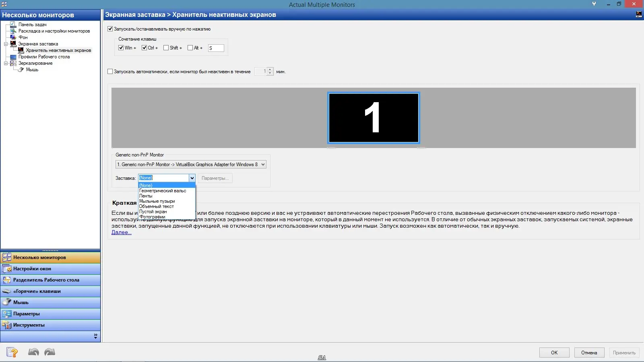Select the Раскладка и настройки мониторов icon

pyautogui.click(x=12, y=31)
